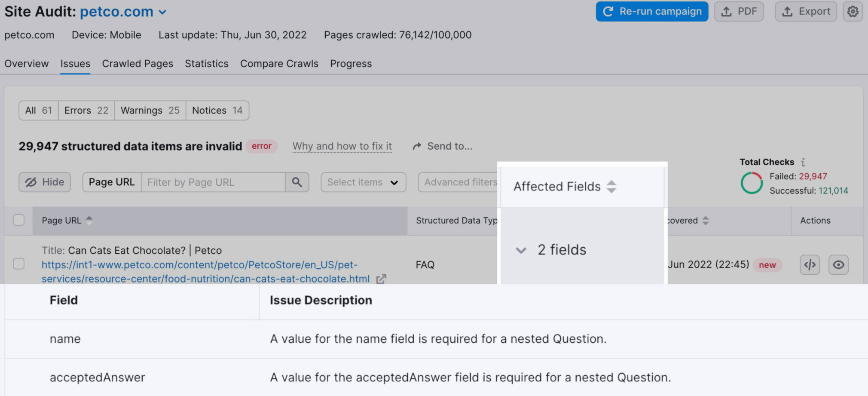Click the acceptedAnswer field row
Viewport: 868px width, 396px height.
click(x=436, y=378)
